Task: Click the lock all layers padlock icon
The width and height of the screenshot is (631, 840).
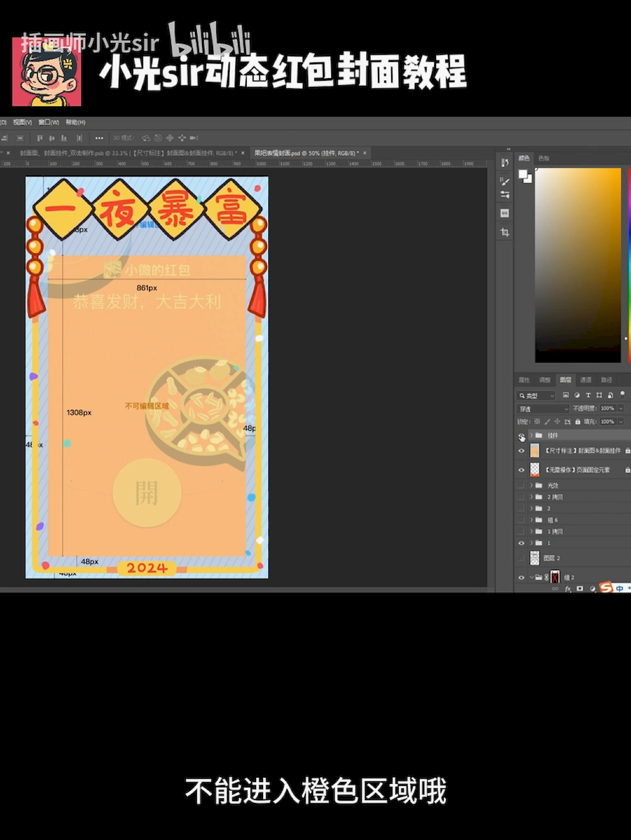Action: (x=577, y=421)
